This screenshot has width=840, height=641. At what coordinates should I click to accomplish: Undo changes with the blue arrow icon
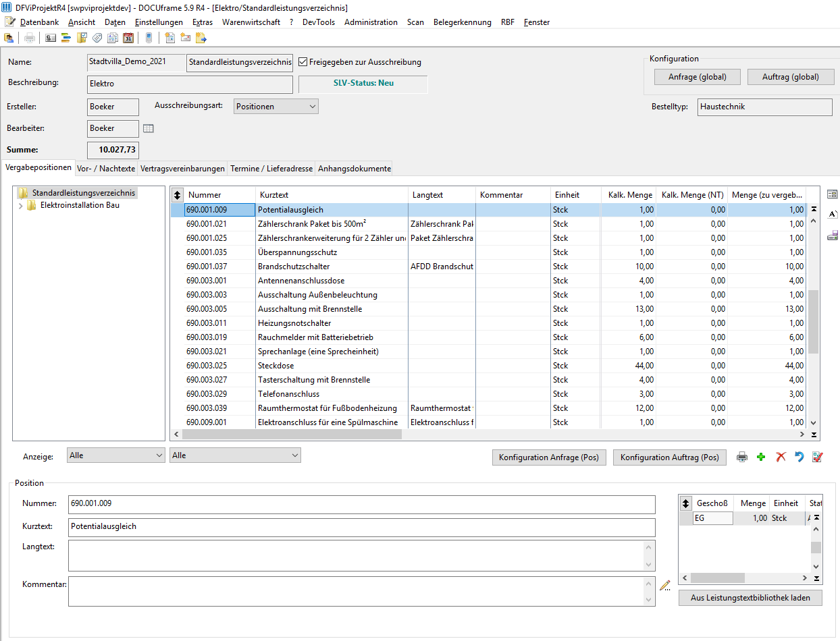click(799, 457)
